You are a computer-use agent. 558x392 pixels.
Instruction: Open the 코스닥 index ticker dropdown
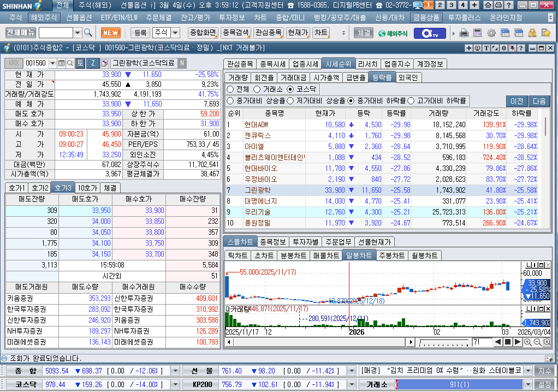[x=175, y=384]
